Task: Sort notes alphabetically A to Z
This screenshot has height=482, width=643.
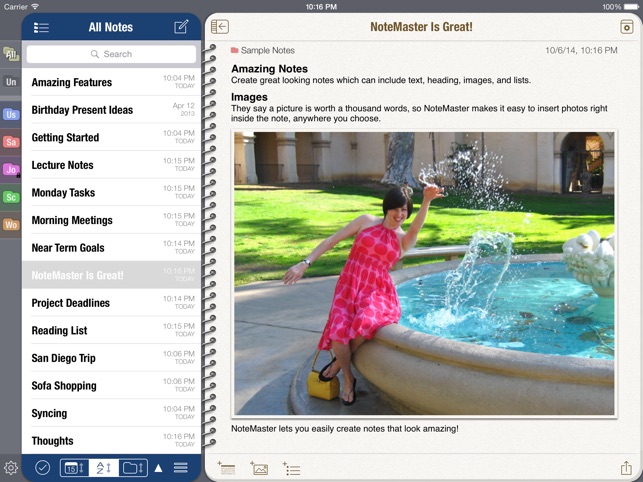Action: click(x=104, y=468)
